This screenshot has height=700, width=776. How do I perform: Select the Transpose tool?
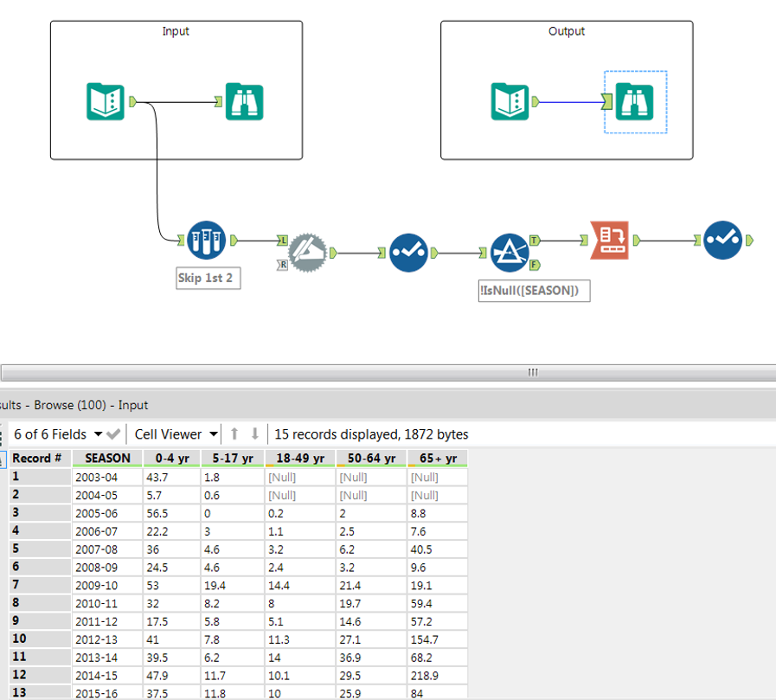pyautogui.click(x=610, y=240)
